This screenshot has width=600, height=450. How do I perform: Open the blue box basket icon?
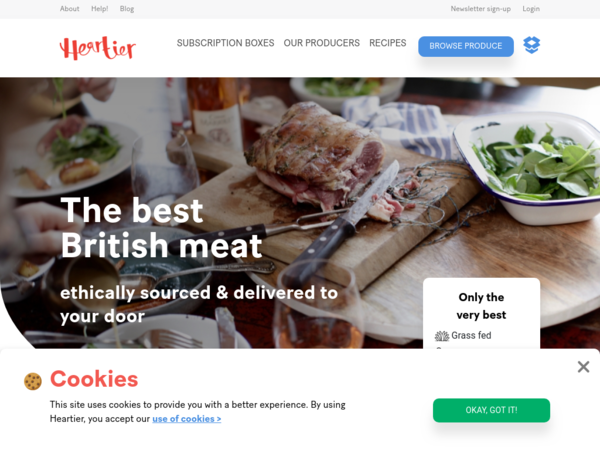(x=532, y=45)
